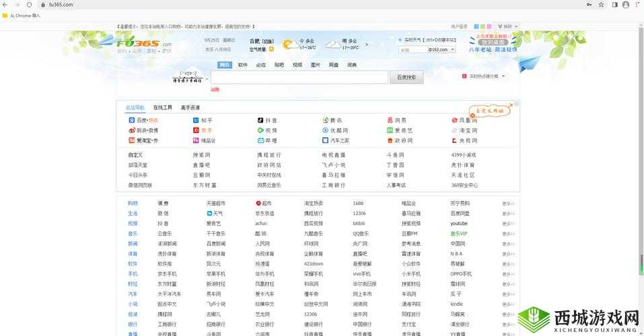Image resolution: width=644 pixels, height=336 pixels.
Task: Click the 汽车之家 icon
Action: click(x=326, y=140)
